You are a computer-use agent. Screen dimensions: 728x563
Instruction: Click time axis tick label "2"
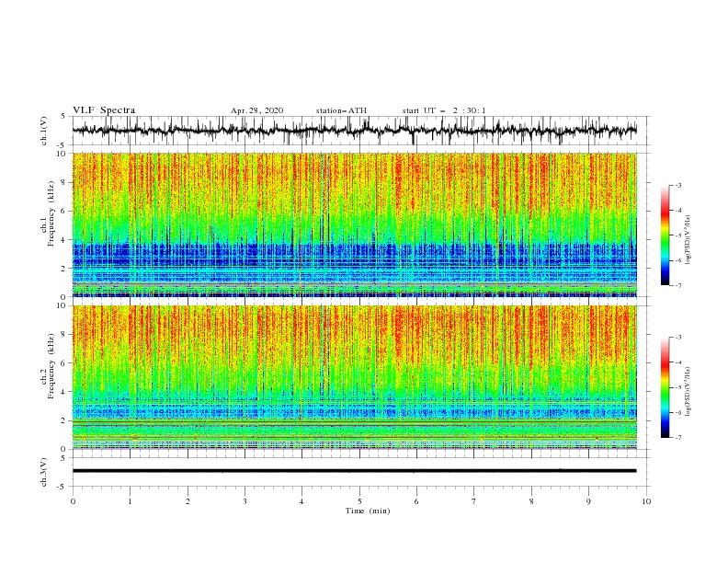188,501
